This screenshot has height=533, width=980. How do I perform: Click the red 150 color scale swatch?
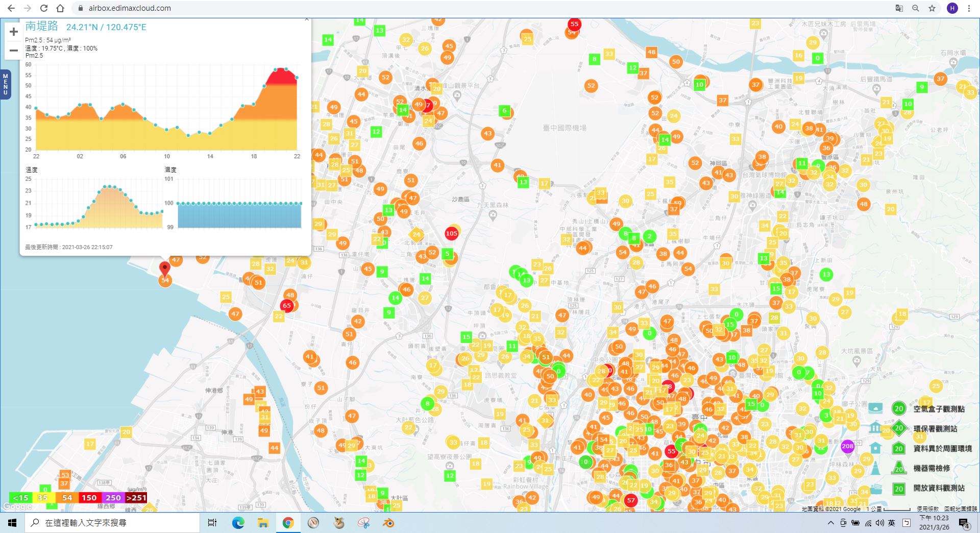pyautogui.click(x=89, y=498)
